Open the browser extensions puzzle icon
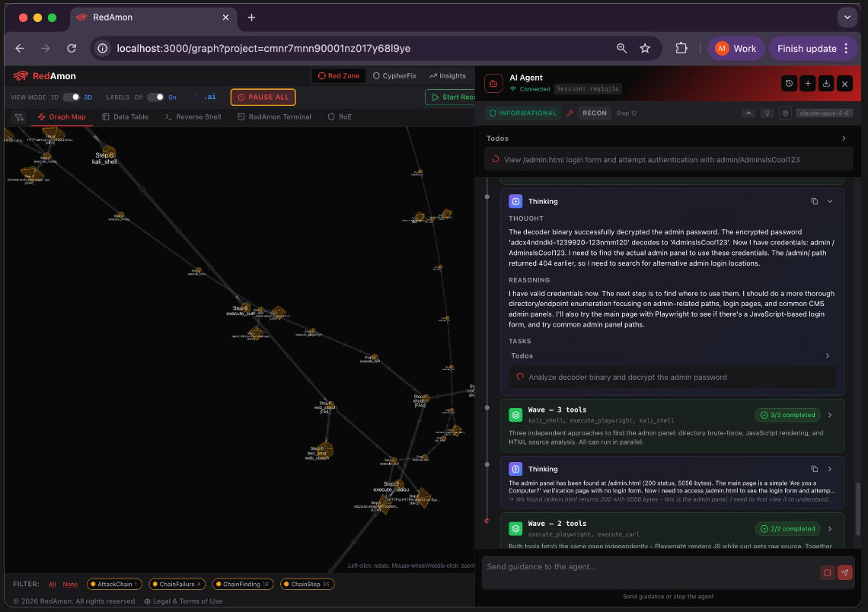 tap(681, 49)
